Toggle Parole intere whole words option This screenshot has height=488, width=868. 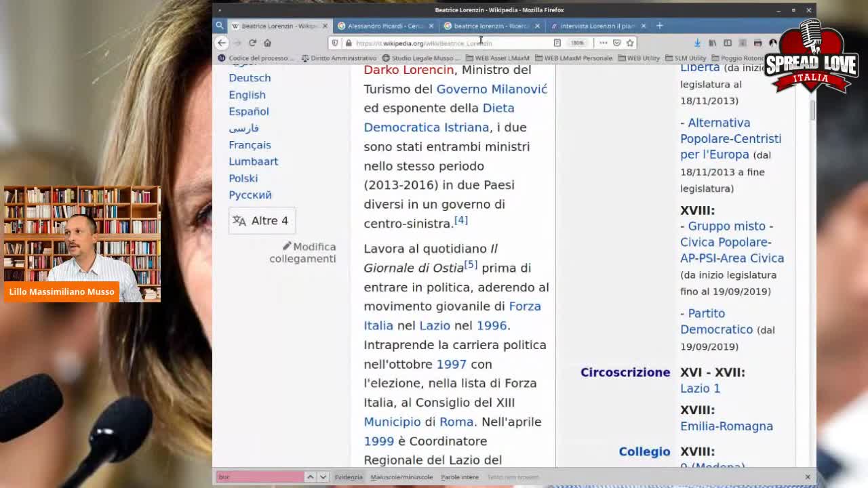tap(460, 477)
